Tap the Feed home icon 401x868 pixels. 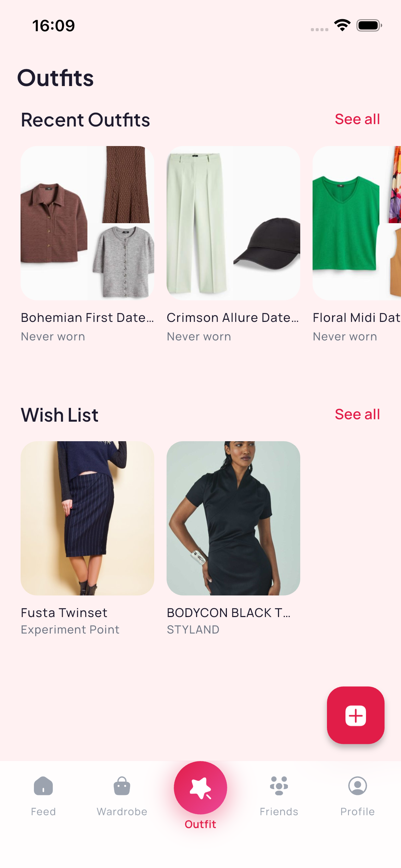(43, 786)
